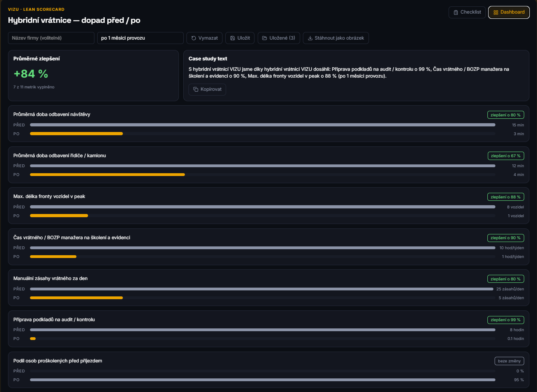
Task: Focus the Název firmy input field
Action: pyautogui.click(x=51, y=38)
